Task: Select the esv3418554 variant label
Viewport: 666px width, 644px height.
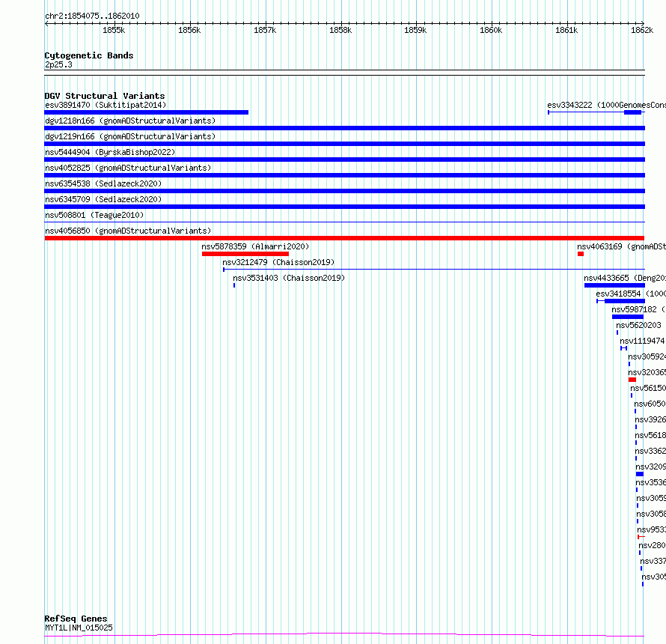Action: [x=631, y=294]
